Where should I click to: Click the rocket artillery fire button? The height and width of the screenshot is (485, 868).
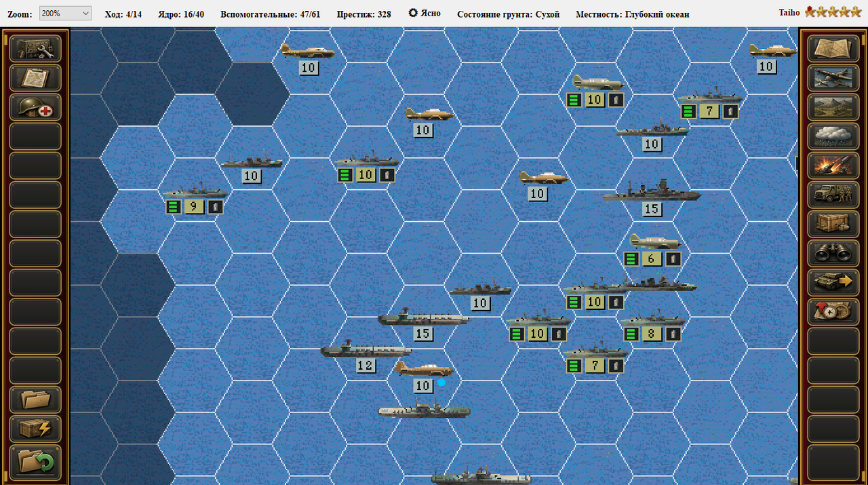coord(833,166)
